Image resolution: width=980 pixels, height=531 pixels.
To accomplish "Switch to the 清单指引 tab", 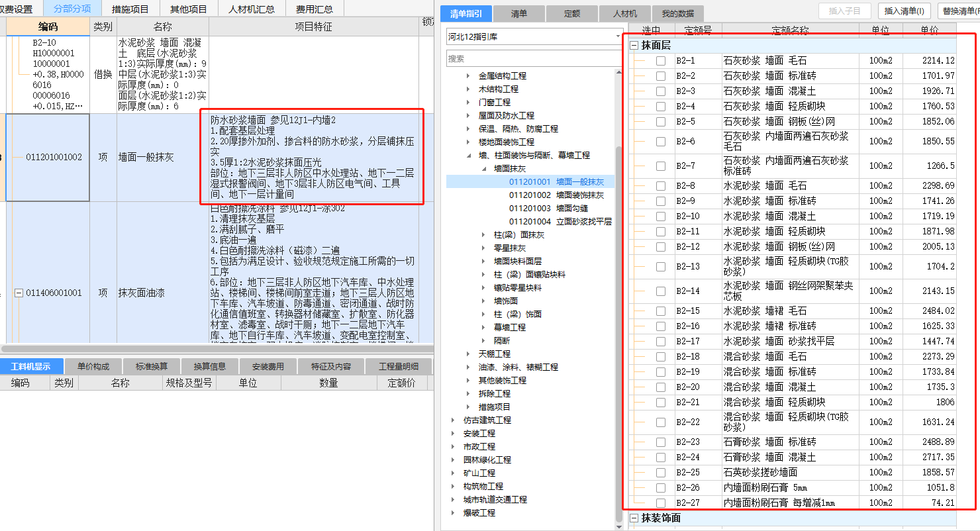I will click(x=466, y=14).
